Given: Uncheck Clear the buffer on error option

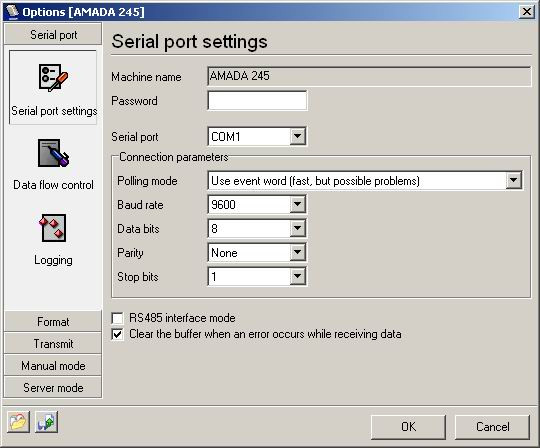Looking at the screenshot, I should 117,334.
